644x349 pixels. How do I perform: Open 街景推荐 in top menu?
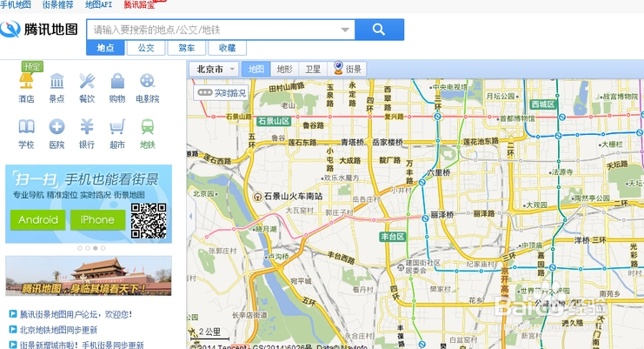point(58,4)
